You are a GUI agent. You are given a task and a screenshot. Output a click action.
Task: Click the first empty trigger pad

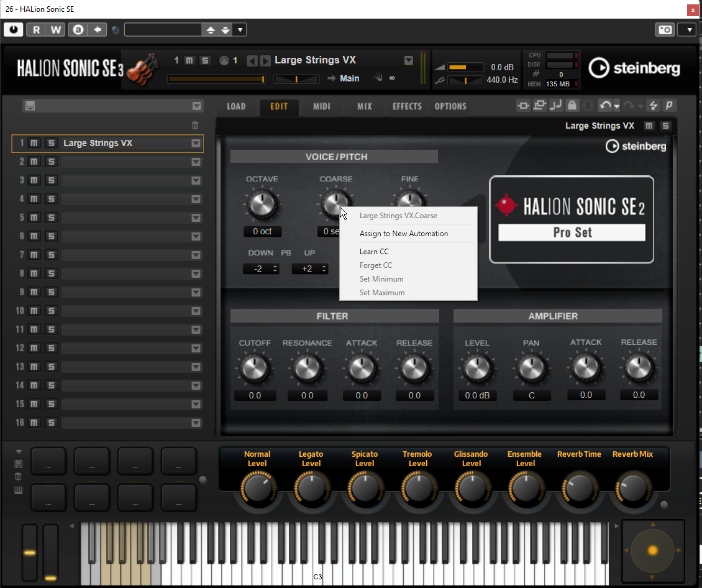[48, 461]
